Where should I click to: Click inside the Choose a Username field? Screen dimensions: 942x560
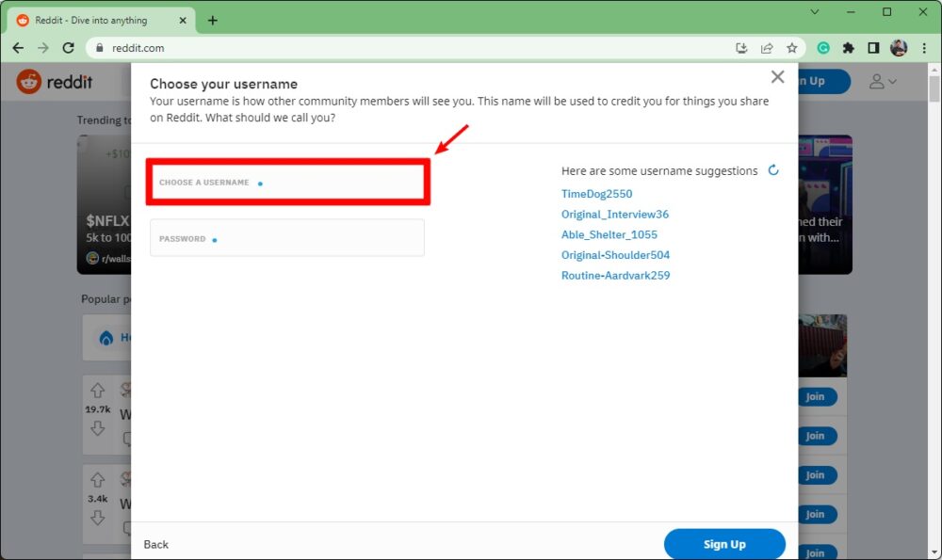click(287, 182)
